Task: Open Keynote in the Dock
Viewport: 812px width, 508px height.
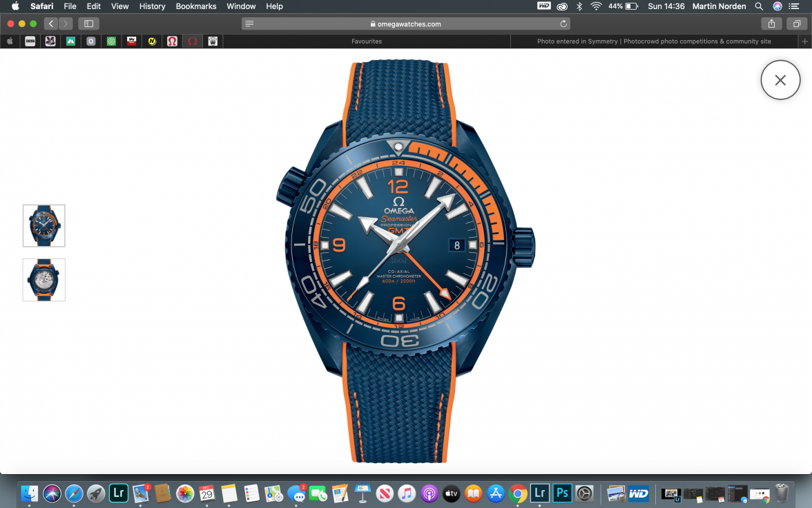Action: [x=362, y=493]
